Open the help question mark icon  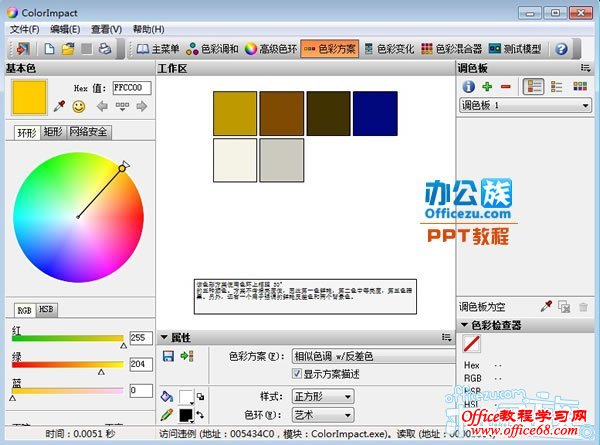(561, 49)
